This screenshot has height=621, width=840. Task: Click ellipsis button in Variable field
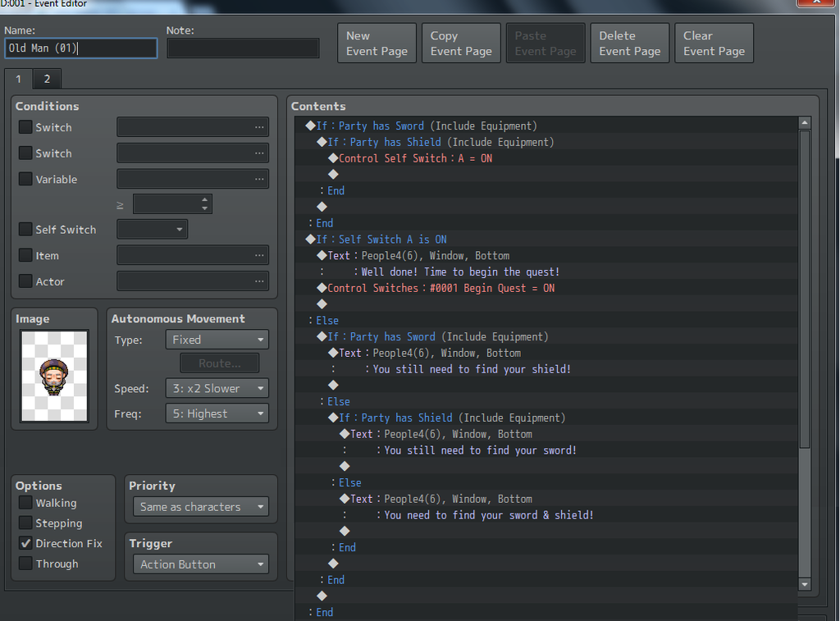pyautogui.click(x=259, y=179)
